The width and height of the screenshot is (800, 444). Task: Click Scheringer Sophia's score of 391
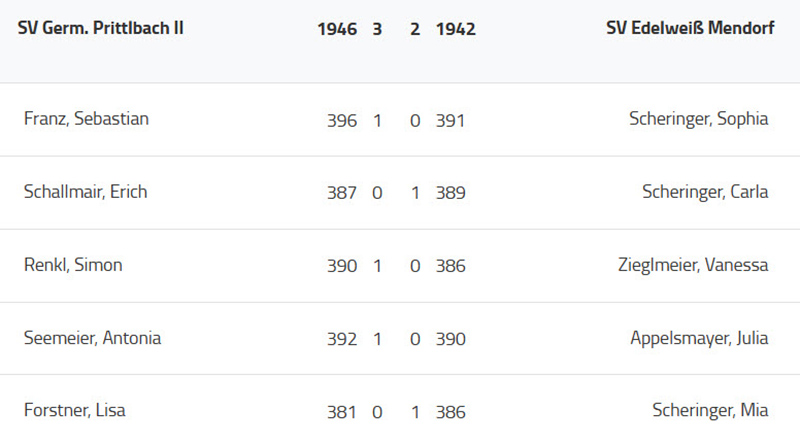(451, 120)
